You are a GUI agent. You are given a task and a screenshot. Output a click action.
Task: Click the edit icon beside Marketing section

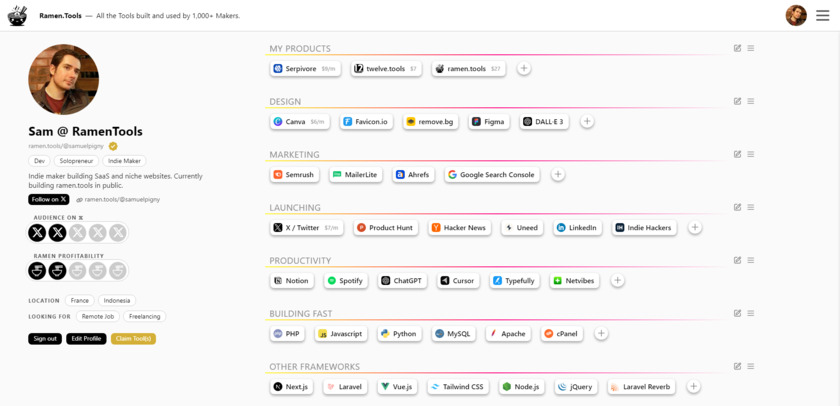[737, 154]
